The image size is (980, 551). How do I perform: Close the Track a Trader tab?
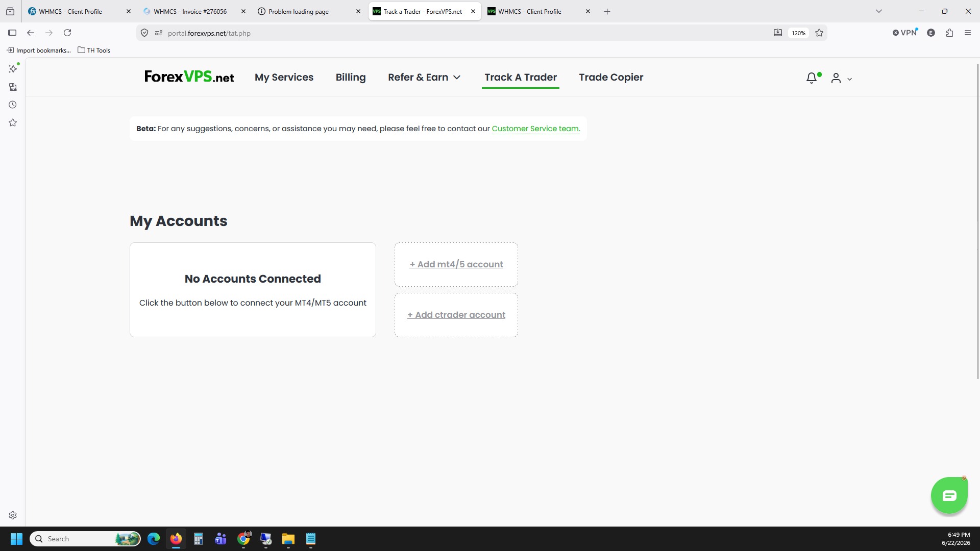pos(473,11)
